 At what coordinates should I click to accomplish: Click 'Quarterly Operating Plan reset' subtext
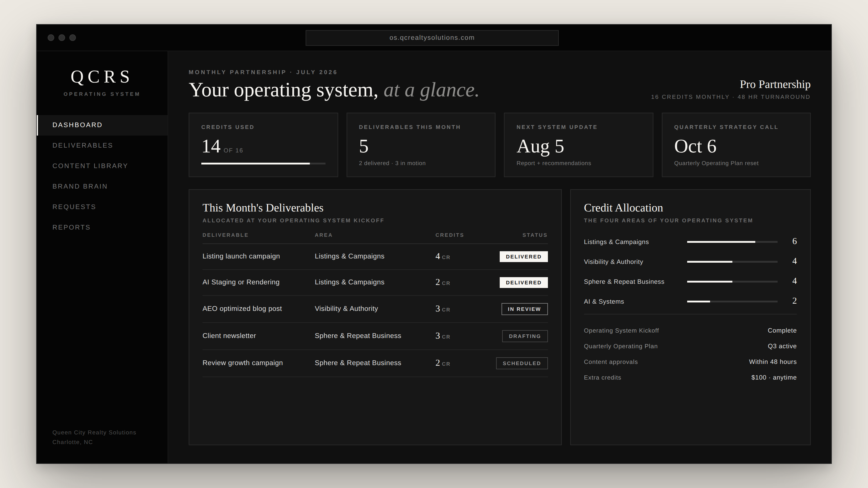(x=716, y=163)
